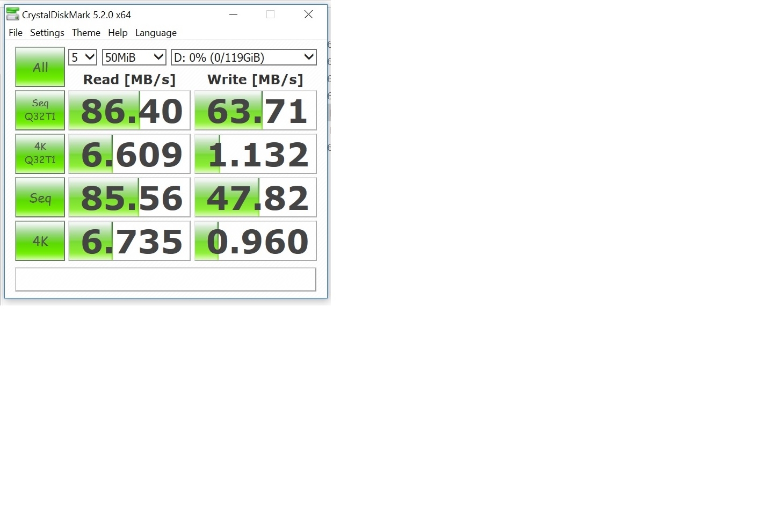The image size is (782, 532).
Task: Expand the 50MiB test size dropdown
Action: point(134,57)
